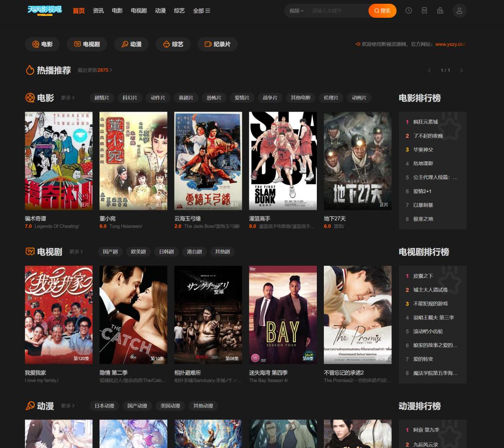
Task: Open 最近更新2875 link
Action: [x=95, y=70]
